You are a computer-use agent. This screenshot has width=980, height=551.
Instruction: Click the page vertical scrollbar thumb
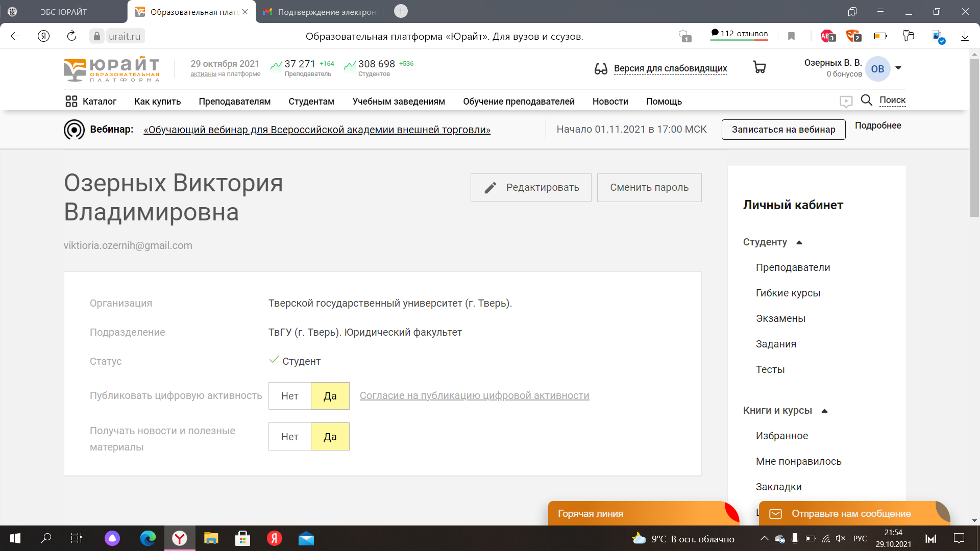[974, 138]
